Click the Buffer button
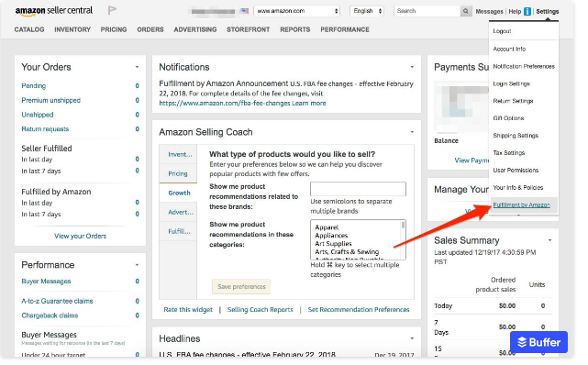 point(538,342)
